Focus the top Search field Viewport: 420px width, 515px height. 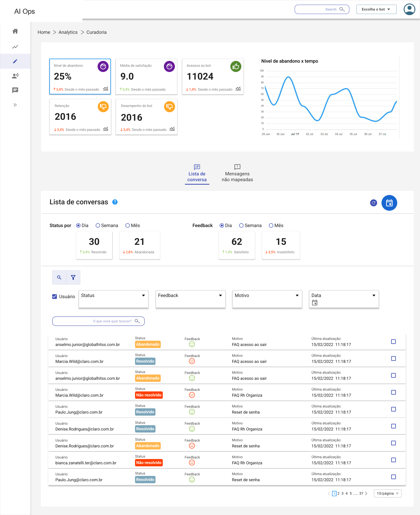click(x=322, y=9)
